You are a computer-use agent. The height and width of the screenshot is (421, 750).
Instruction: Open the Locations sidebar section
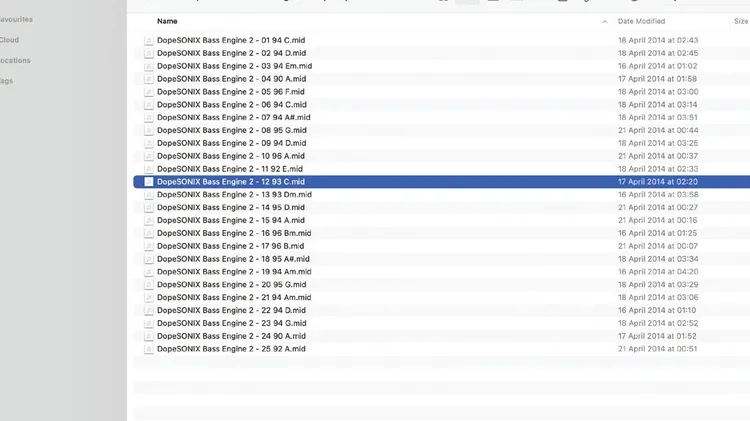coord(15,60)
